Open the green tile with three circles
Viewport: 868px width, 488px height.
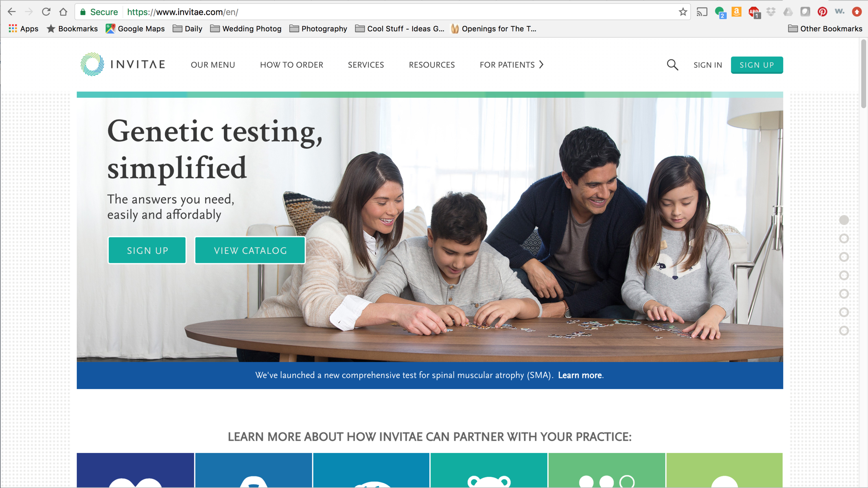607,470
